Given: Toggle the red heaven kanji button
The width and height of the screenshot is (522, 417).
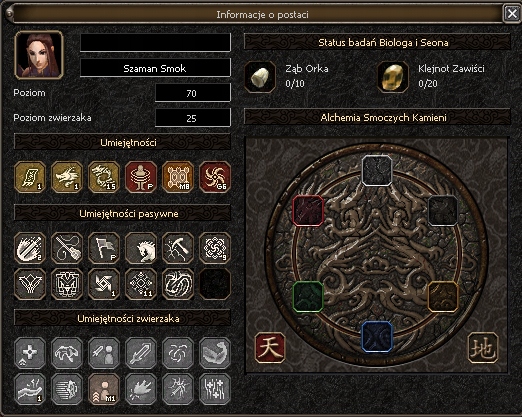Looking at the screenshot, I should 270,348.
